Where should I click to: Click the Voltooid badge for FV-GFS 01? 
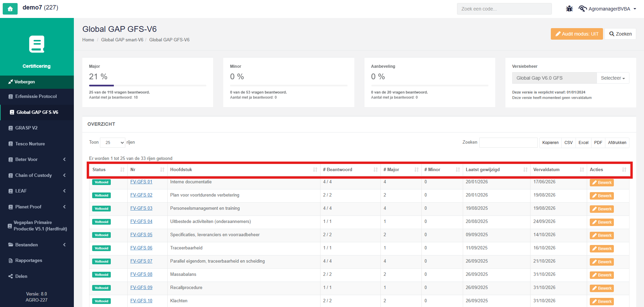click(101, 182)
